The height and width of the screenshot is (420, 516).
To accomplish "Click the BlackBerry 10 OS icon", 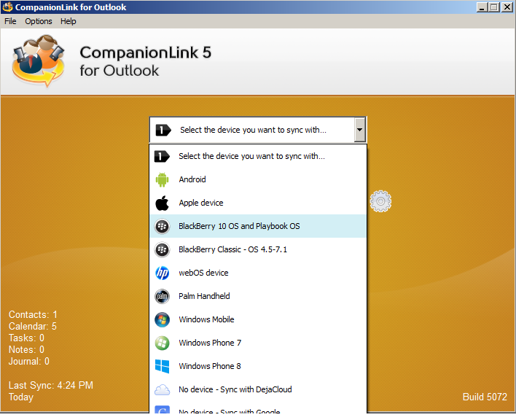I will pyautogui.click(x=163, y=226).
